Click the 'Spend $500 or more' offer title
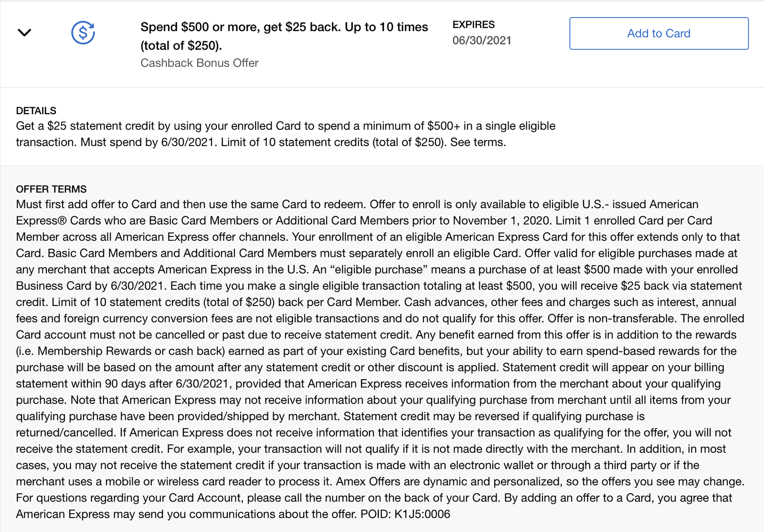 pyautogui.click(x=284, y=27)
